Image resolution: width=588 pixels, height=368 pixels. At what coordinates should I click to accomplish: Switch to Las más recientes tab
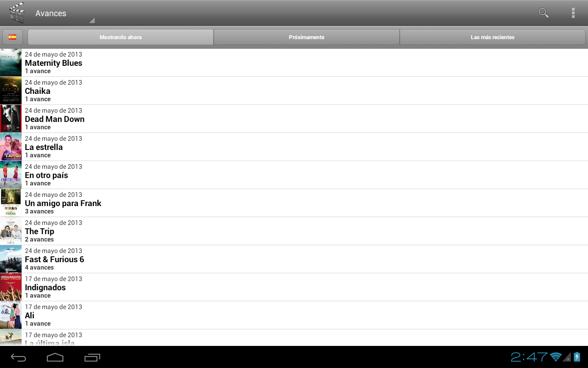tap(492, 37)
